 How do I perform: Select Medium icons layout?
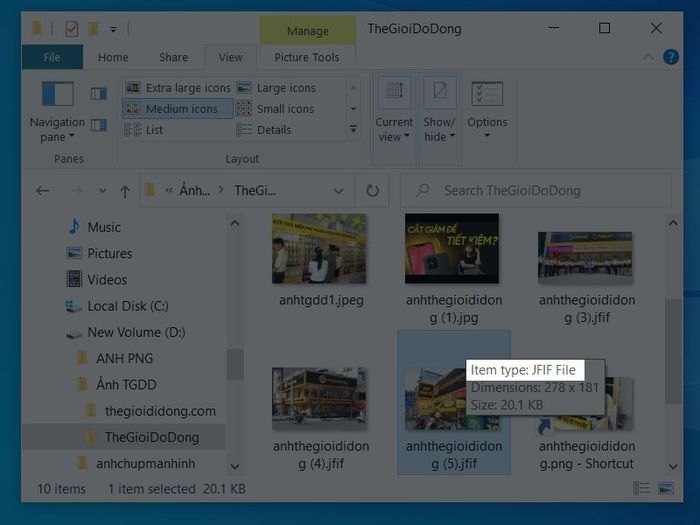178,108
